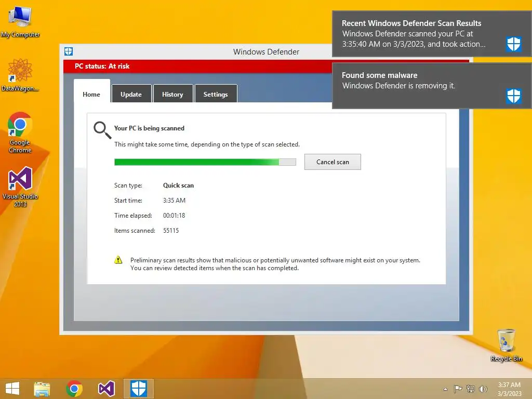Click the Windows Defender title bar icon
This screenshot has width=532, height=399.
pyautogui.click(x=69, y=51)
